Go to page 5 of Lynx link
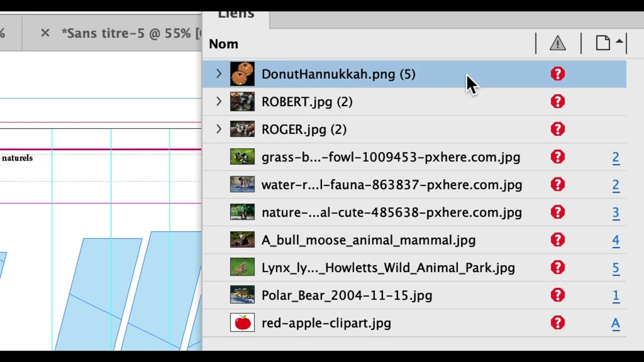This screenshot has width=644, height=362. 616,268
